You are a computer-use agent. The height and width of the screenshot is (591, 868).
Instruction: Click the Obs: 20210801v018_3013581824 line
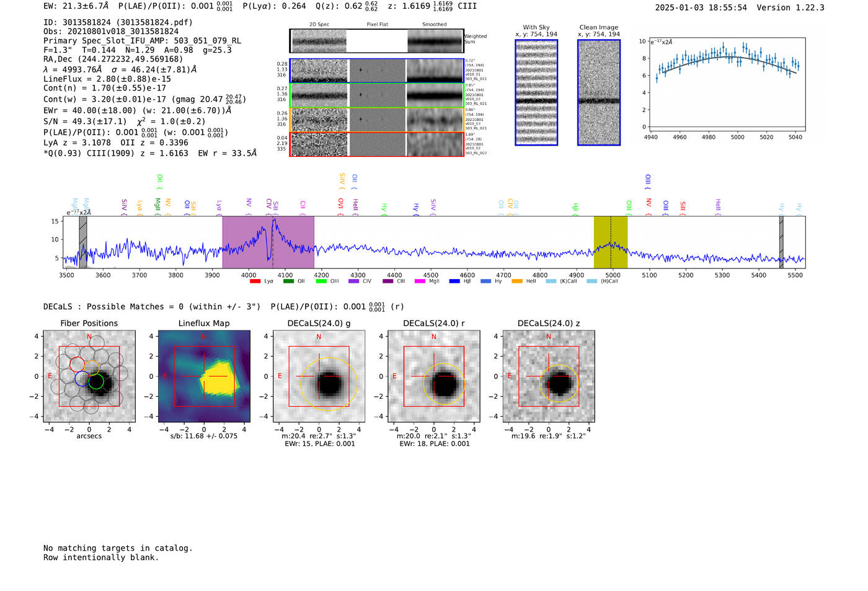(111, 32)
